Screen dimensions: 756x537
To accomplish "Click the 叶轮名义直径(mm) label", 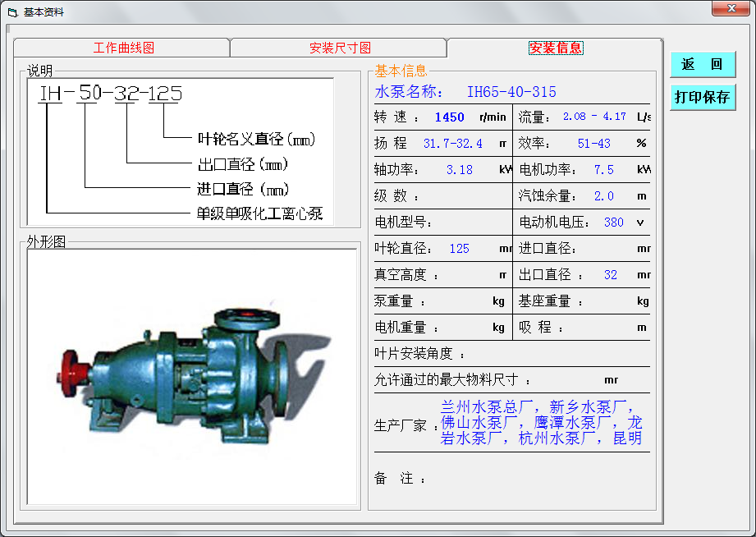I will pos(256,139).
